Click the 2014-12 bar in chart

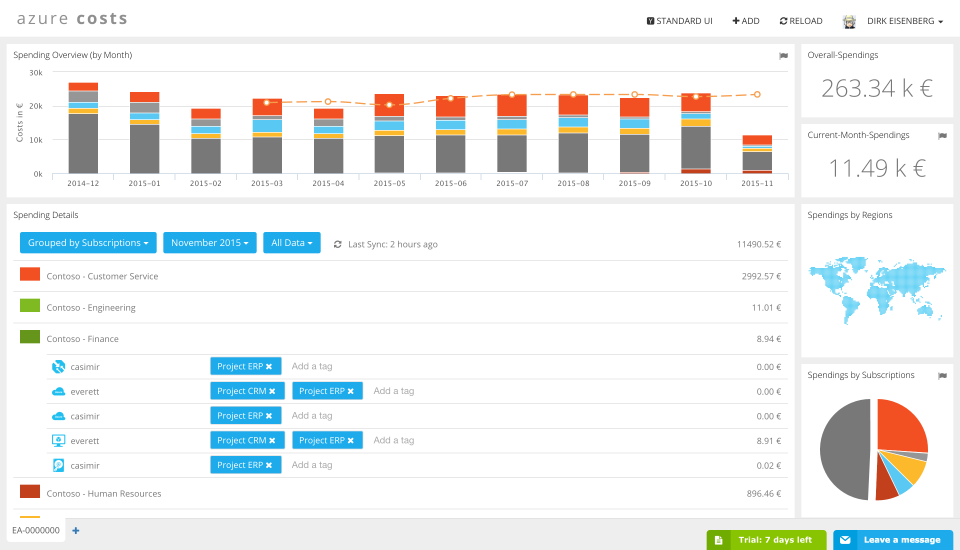click(83, 128)
